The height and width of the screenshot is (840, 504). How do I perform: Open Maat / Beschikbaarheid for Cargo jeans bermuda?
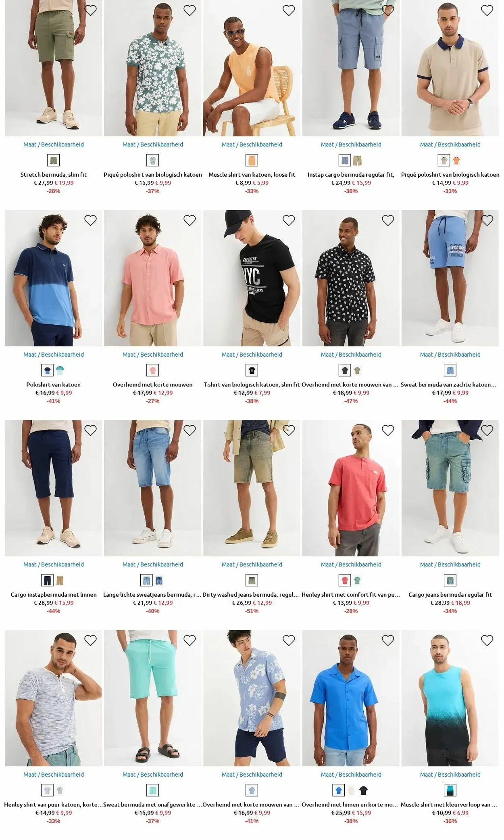[450, 564]
